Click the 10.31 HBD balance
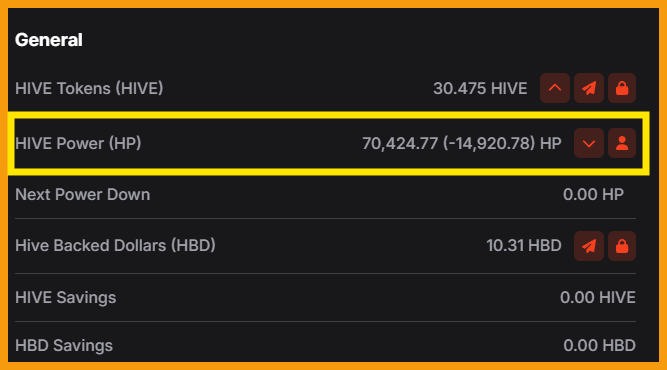Image resolution: width=667 pixels, height=370 pixels. point(524,245)
